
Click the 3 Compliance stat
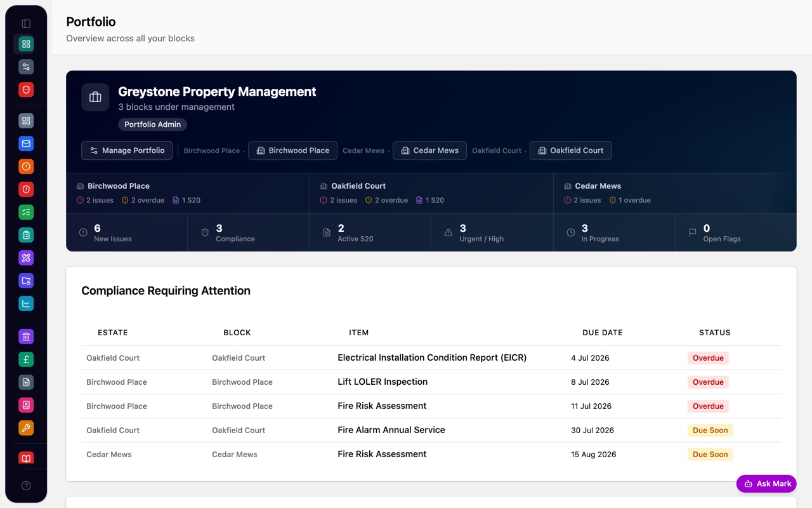(x=249, y=232)
